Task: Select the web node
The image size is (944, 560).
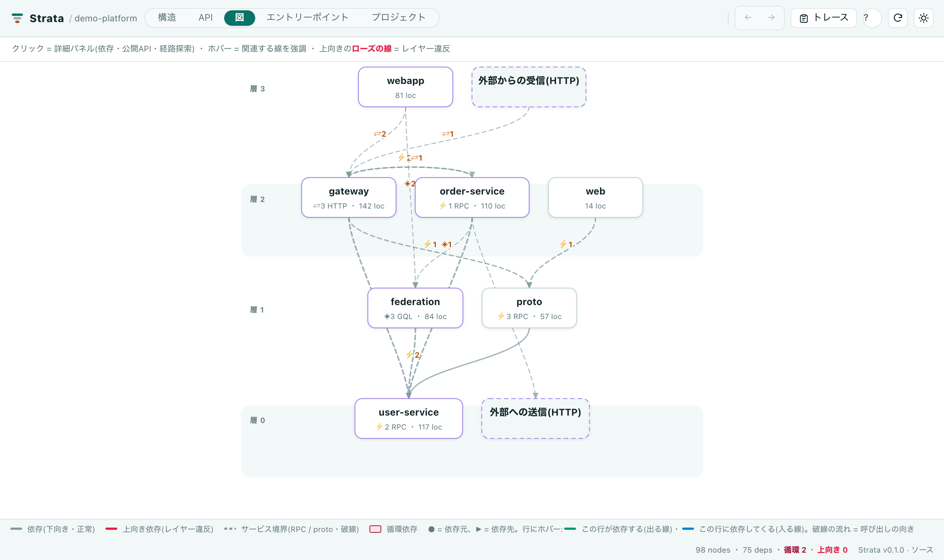Action: (x=596, y=197)
